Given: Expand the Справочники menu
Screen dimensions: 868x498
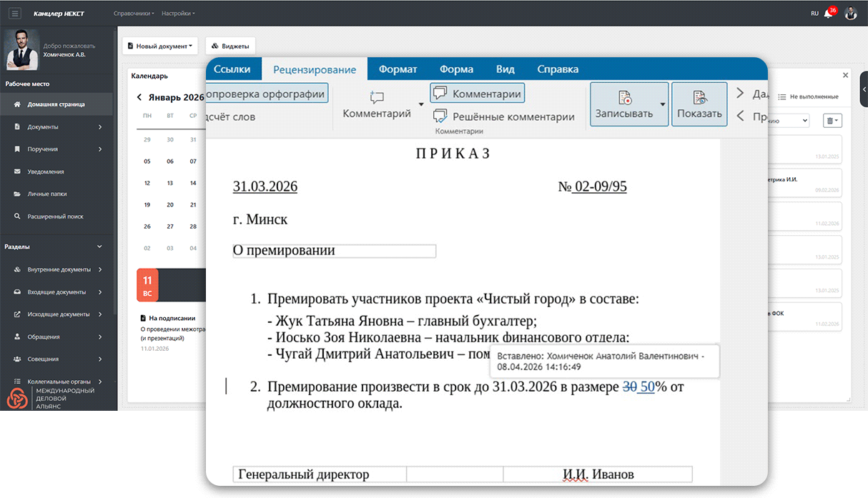Looking at the screenshot, I should click(x=134, y=14).
